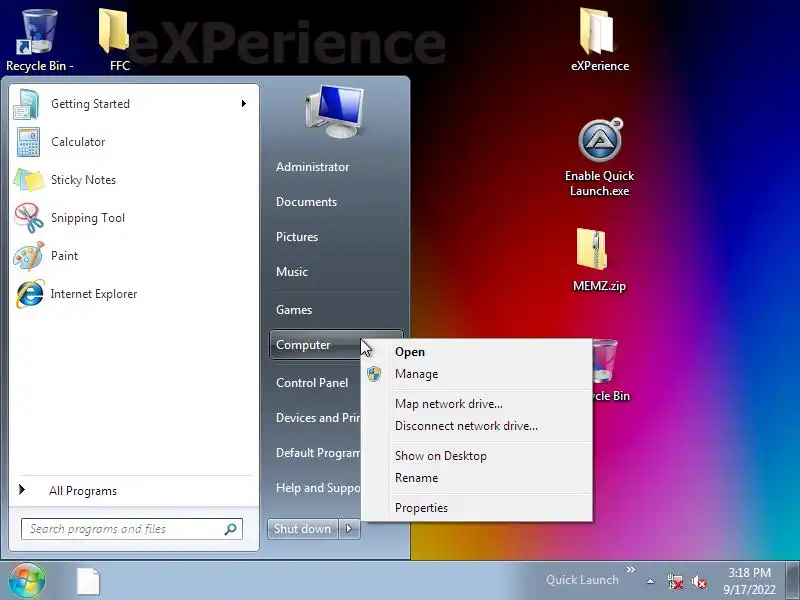Click the Windows Start orb
The width and height of the screenshot is (800, 600).
(27, 581)
